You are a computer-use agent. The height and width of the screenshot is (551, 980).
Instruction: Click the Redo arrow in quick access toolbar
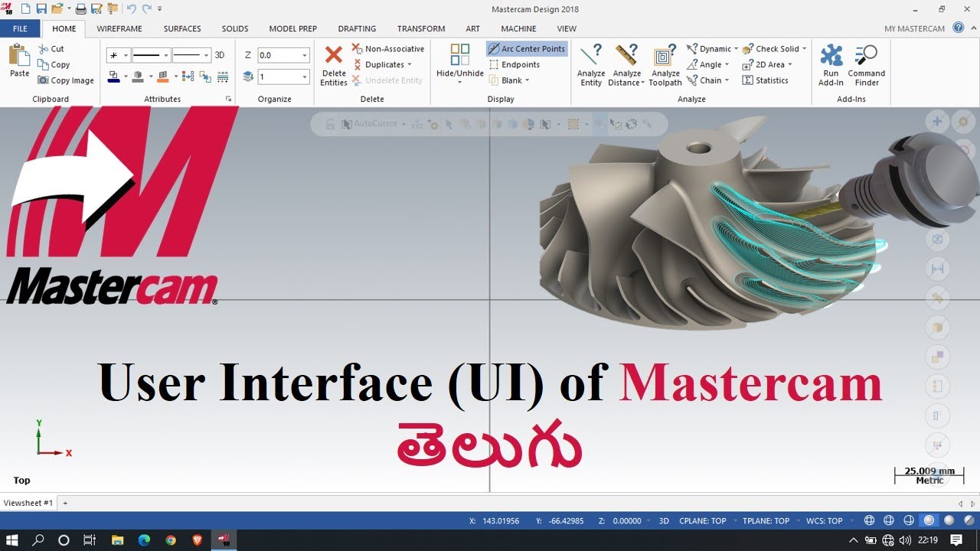tap(146, 9)
